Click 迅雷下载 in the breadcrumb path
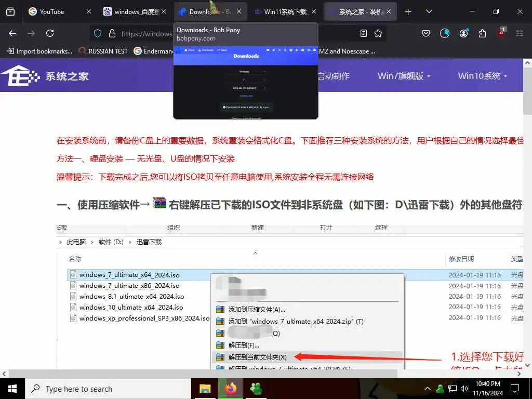This screenshot has width=532, height=399. pos(149,242)
